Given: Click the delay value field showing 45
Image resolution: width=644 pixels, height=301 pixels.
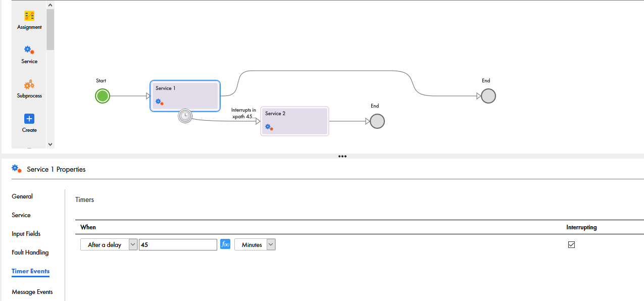Looking at the screenshot, I should click(x=178, y=244).
